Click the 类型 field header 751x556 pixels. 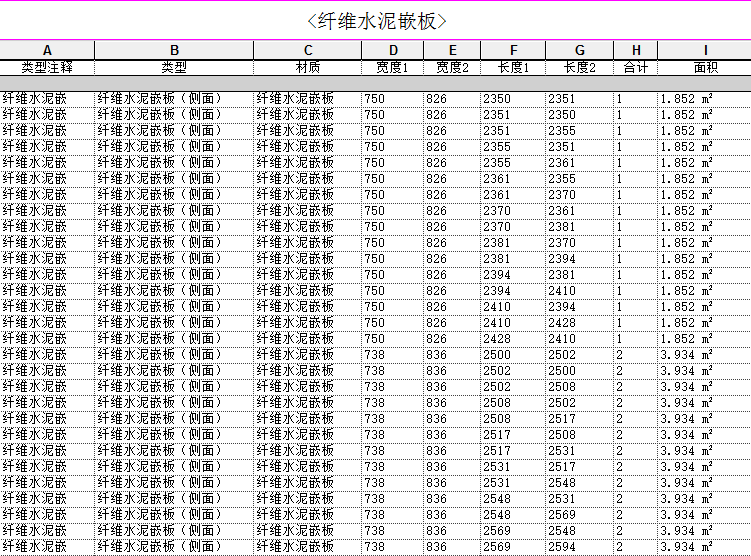pyautogui.click(x=174, y=68)
